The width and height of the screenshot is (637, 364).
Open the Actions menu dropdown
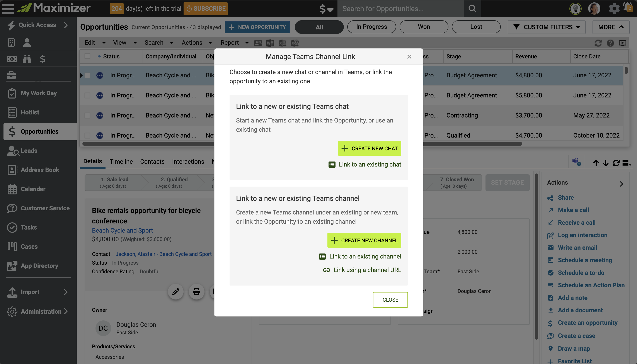197,43
